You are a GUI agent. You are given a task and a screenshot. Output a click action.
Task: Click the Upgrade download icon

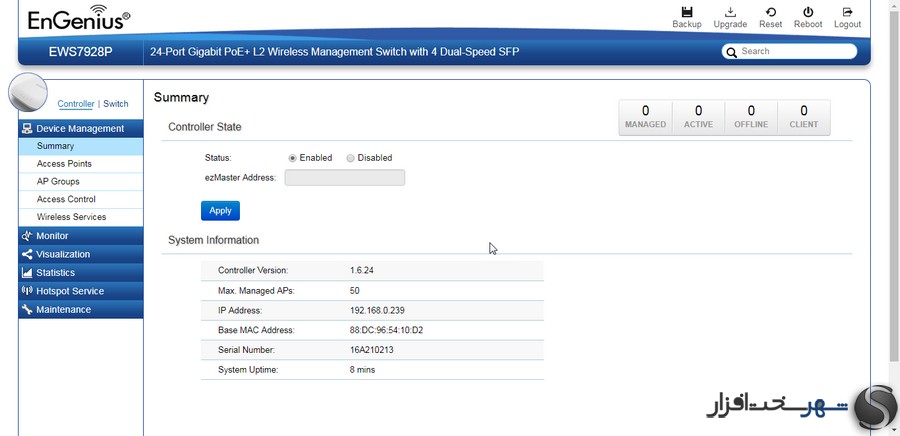tap(730, 12)
